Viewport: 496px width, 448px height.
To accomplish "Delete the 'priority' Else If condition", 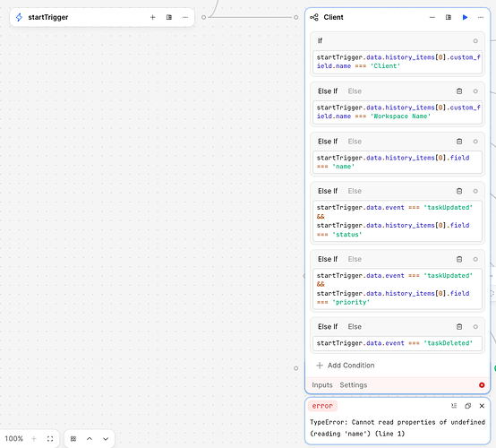I will point(459,259).
